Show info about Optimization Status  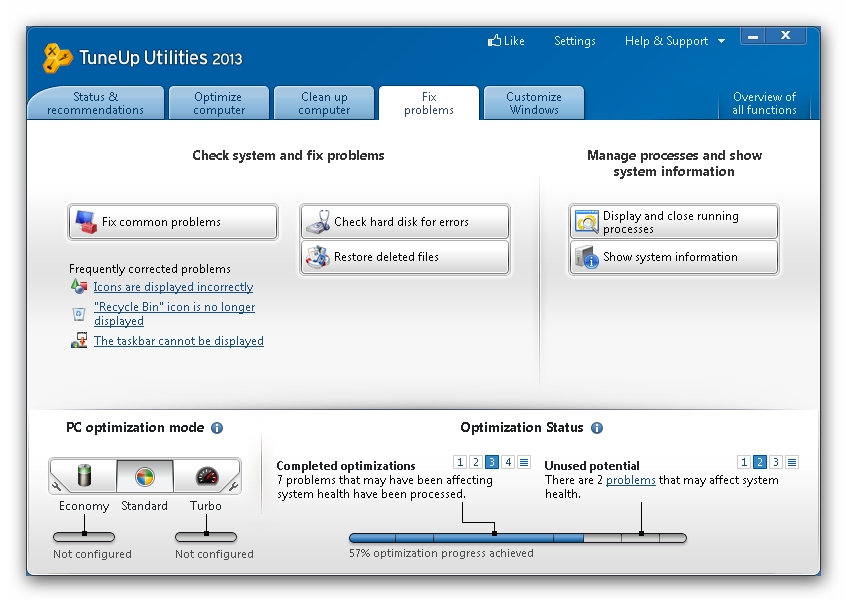pyautogui.click(x=597, y=428)
